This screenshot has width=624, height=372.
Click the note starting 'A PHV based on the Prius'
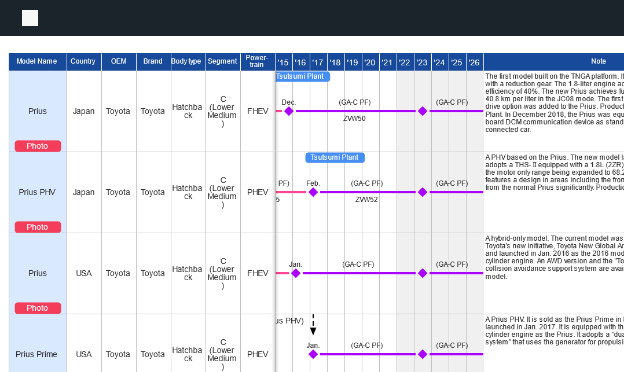(x=554, y=172)
